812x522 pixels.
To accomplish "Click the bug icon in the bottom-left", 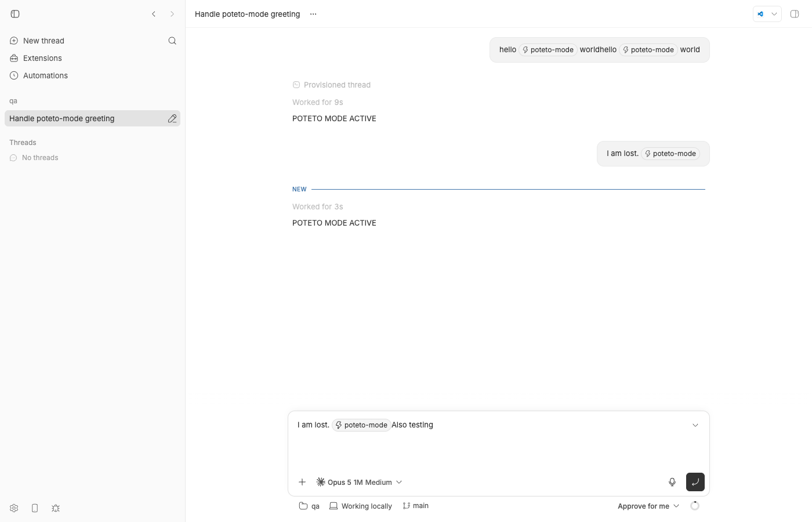I will (x=56, y=508).
